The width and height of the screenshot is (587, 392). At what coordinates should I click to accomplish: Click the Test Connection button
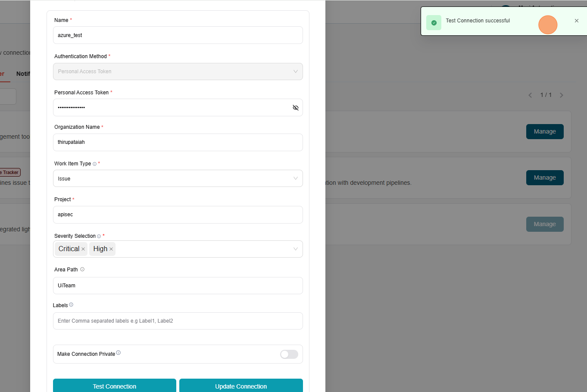[114, 386]
